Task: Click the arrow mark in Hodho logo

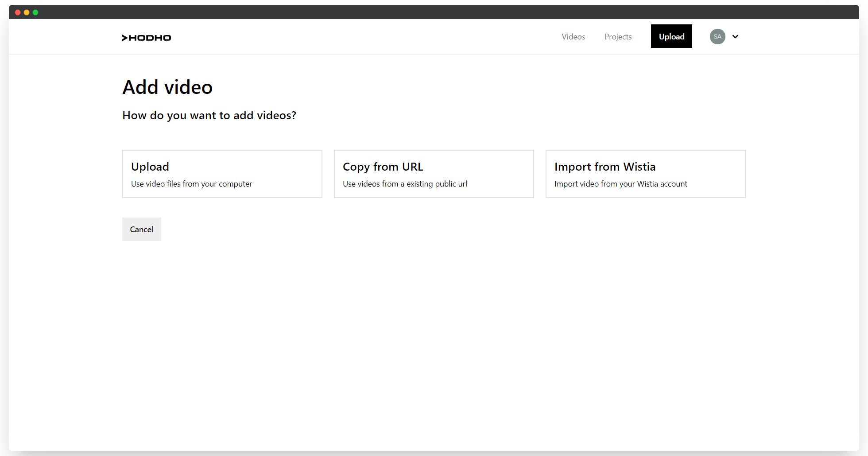Action: [125, 38]
